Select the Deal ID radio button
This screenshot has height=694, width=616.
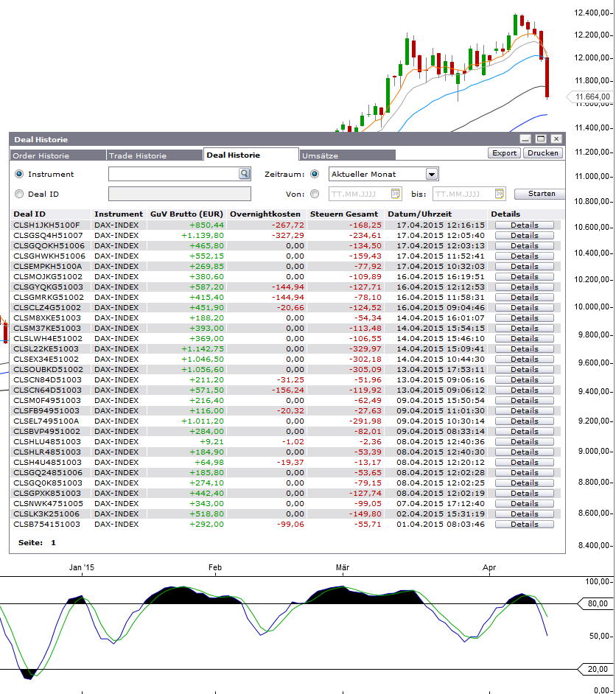[19, 194]
